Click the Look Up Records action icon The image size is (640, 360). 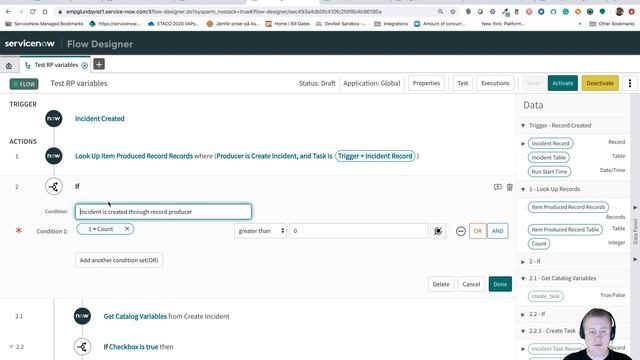coord(54,156)
